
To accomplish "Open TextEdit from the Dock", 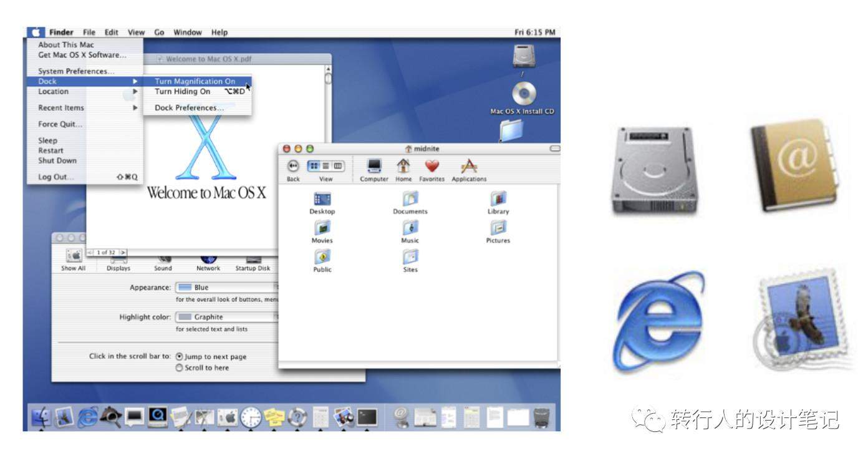I will coord(181,417).
